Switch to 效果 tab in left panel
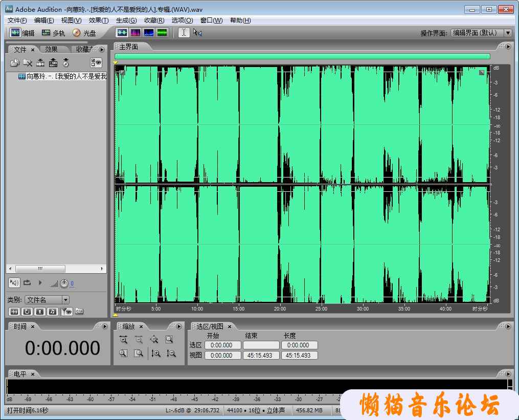The height and width of the screenshot is (420, 519). (51, 49)
